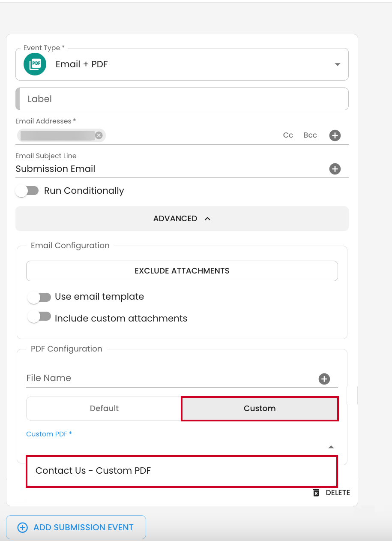This screenshot has height=541, width=392.
Task: Toggle Run Conditionally switch
Action: (27, 191)
